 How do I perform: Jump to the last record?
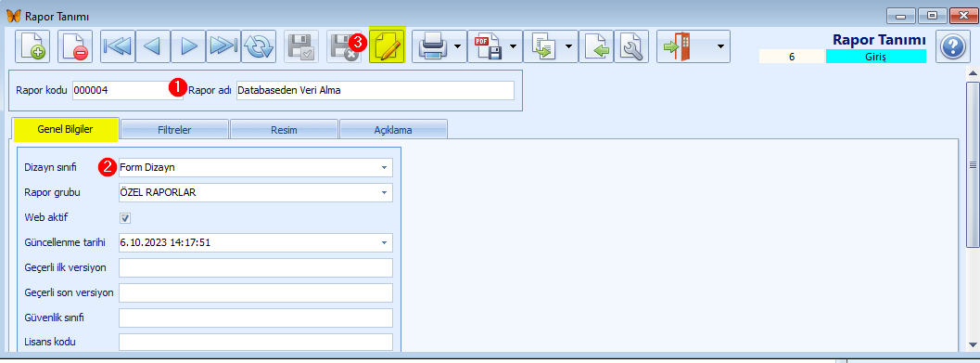click(223, 46)
